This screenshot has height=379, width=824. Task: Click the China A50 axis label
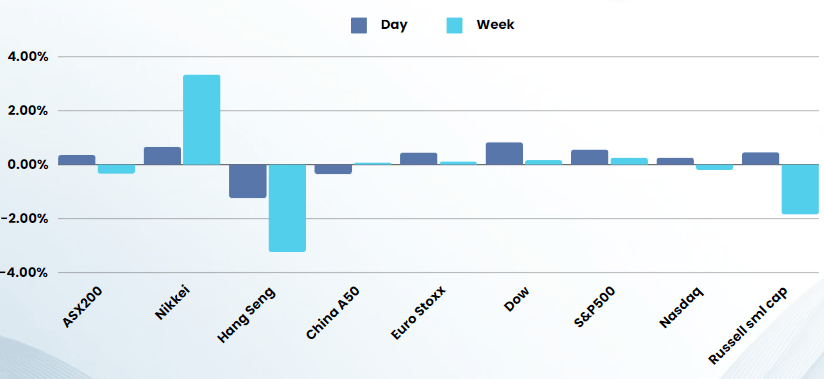333,313
